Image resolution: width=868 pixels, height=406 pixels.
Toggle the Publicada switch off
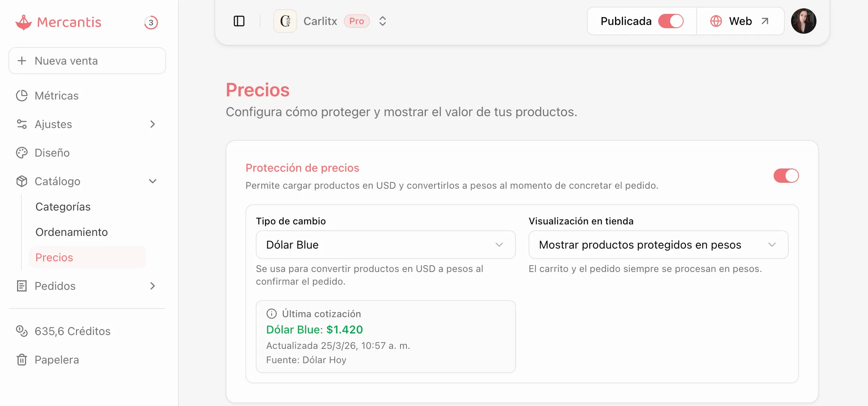(x=671, y=21)
